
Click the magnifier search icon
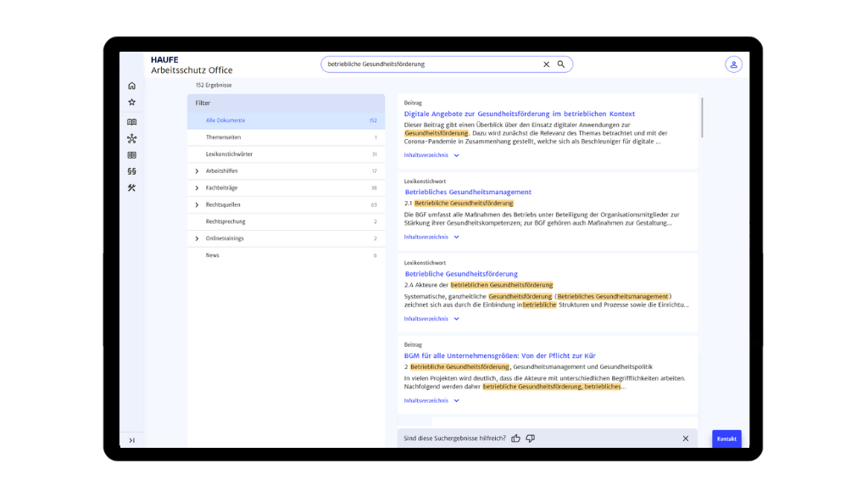coord(561,64)
